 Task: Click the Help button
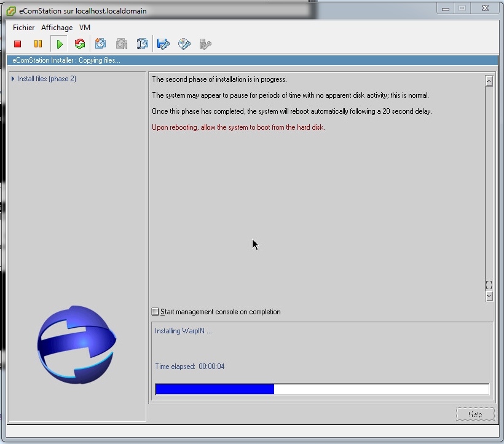pyautogui.click(x=475, y=414)
